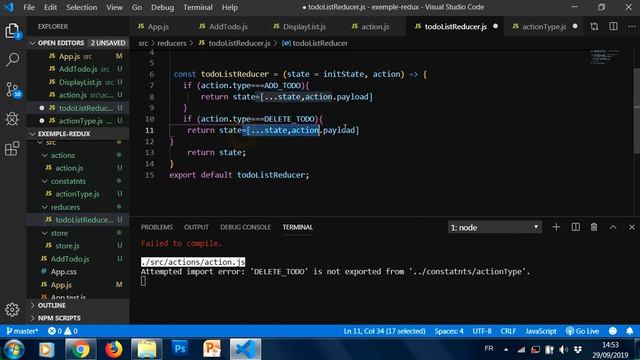This screenshot has height=360, width=640.
Task: Create a new terminal with plus icon
Action: coord(556,227)
